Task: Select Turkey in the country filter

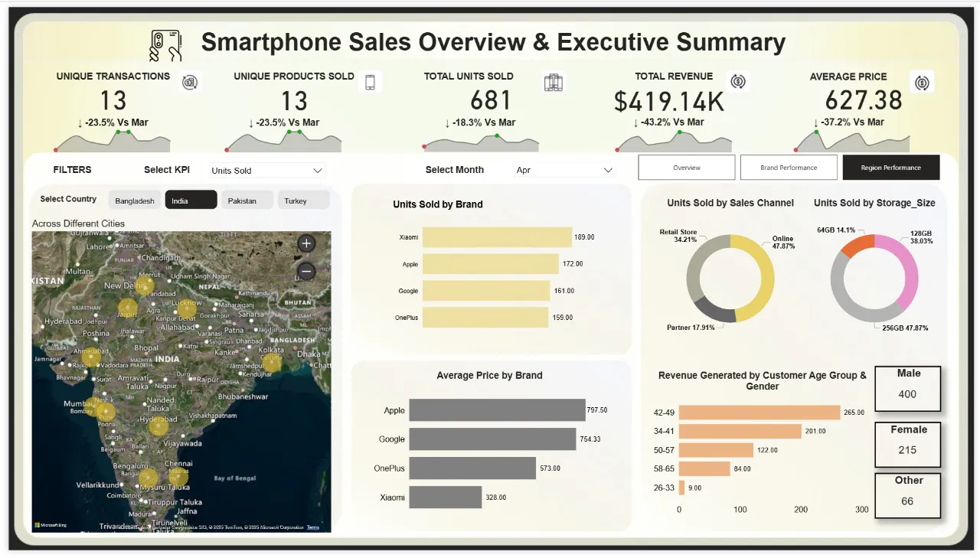Action: coord(304,201)
